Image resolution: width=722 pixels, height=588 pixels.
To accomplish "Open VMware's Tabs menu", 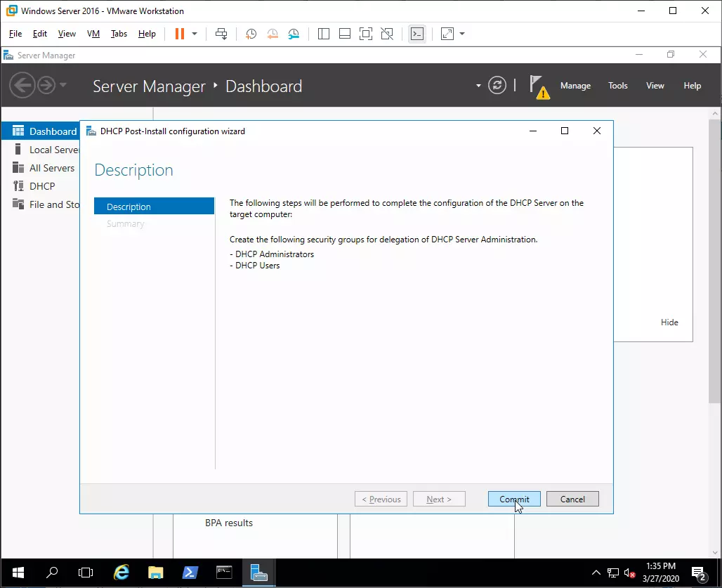I will tap(119, 34).
